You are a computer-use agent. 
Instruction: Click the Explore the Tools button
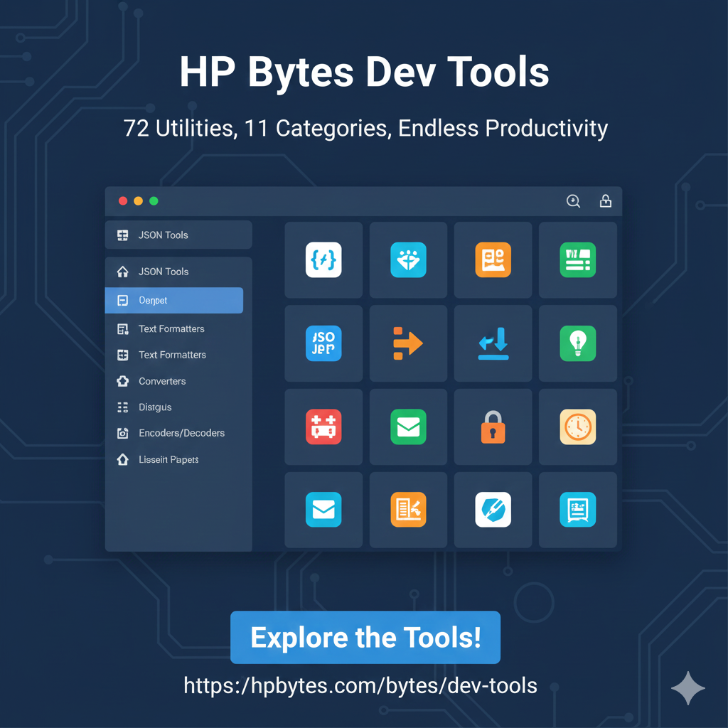coord(365,637)
